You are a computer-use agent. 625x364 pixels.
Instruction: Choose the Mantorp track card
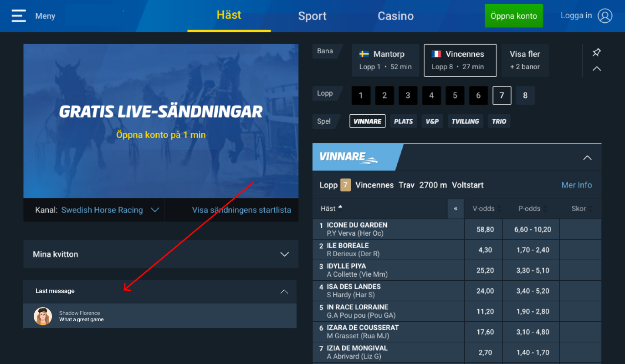[x=385, y=60]
